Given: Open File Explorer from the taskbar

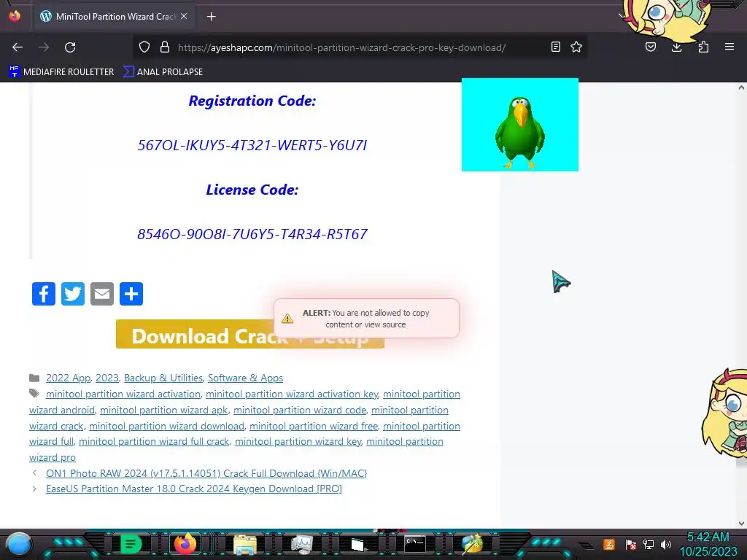Looking at the screenshot, I should coord(245,544).
